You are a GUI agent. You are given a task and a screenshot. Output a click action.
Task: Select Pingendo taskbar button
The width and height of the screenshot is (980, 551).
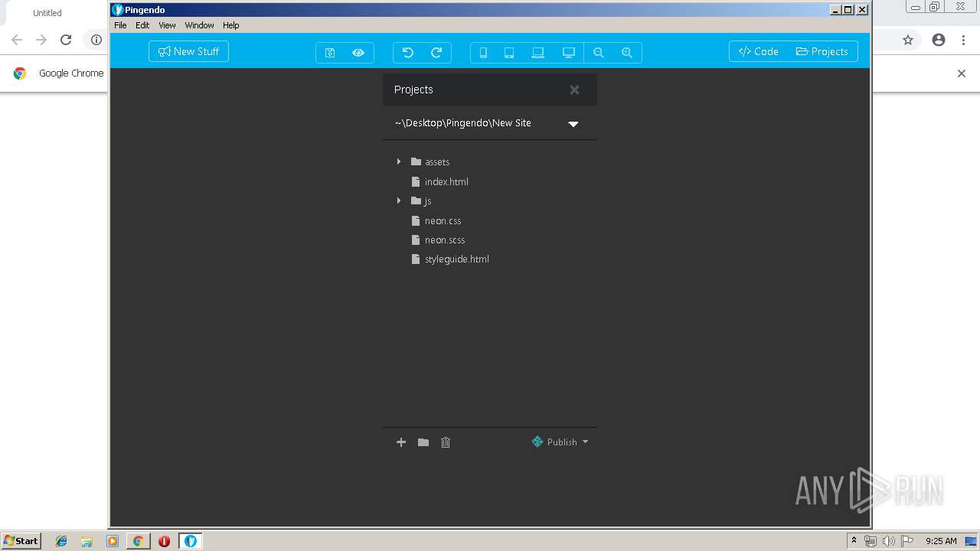(x=191, y=541)
